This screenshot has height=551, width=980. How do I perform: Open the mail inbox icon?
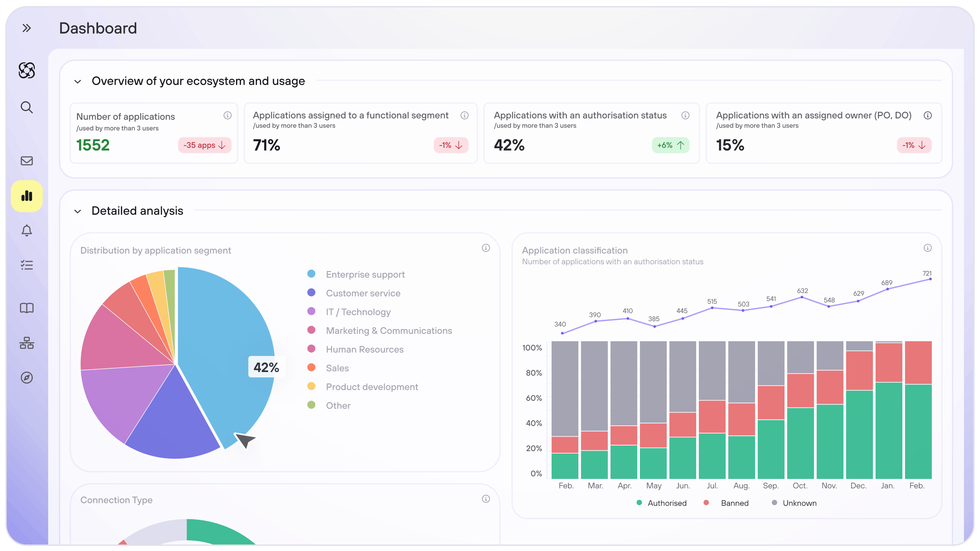26,161
